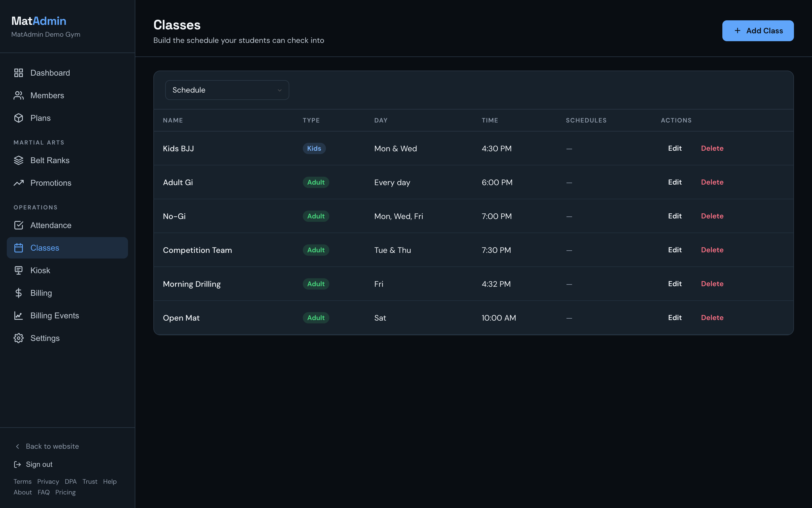Screen dimensions: 812x508
Task: Click the Attendance checkbox icon
Action: tap(18, 225)
